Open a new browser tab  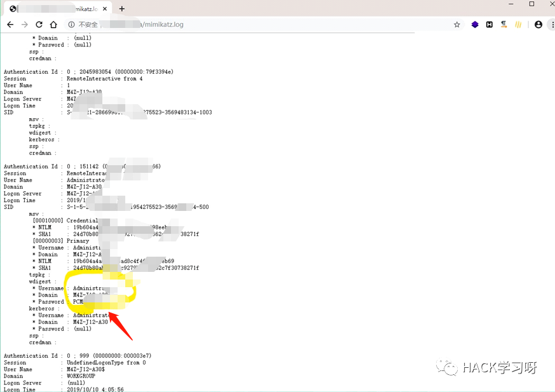click(122, 9)
